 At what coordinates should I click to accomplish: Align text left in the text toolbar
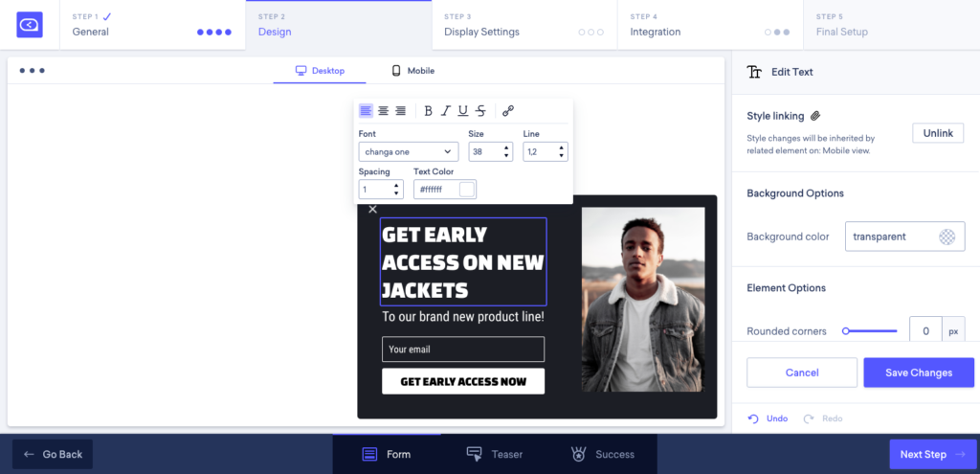[x=366, y=111]
